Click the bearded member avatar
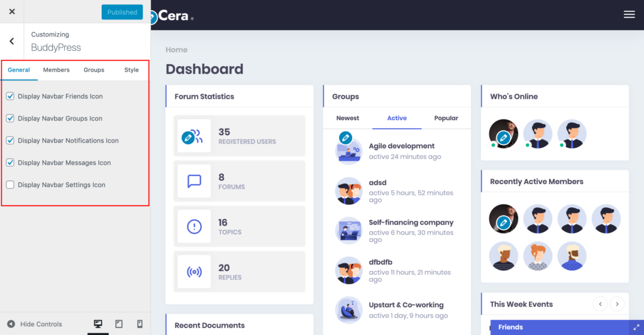The image size is (644, 335). (x=572, y=256)
